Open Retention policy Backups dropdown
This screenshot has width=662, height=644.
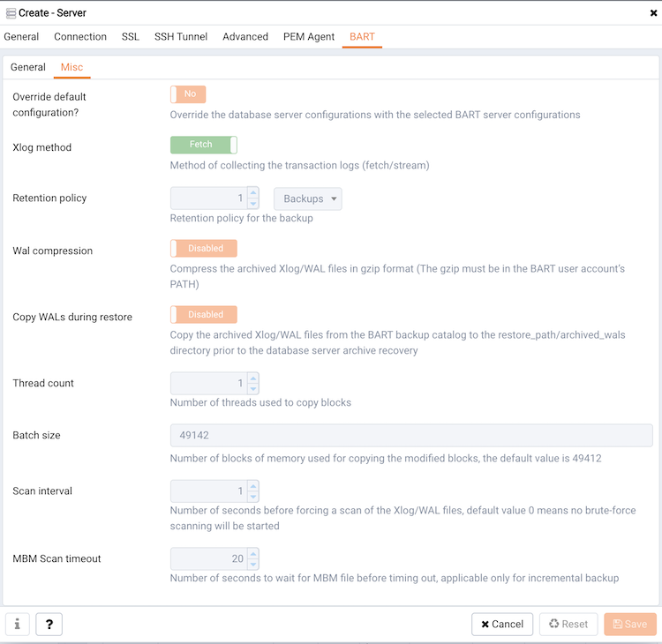click(x=308, y=198)
